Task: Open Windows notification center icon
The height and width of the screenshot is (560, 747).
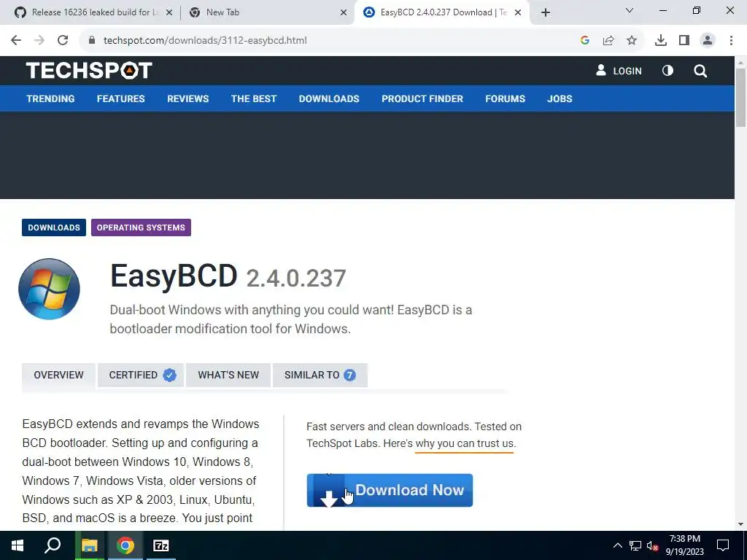Action: click(723, 545)
